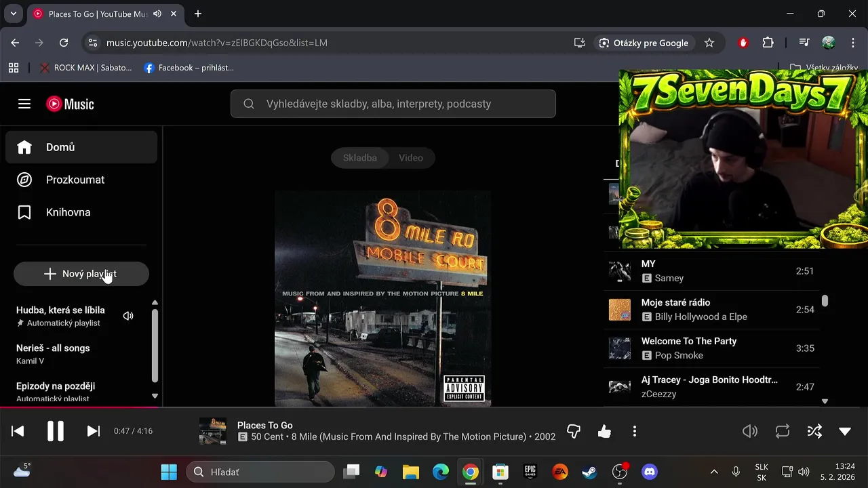Reload the page in Chrome
The image size is (868, 488).
64,43
